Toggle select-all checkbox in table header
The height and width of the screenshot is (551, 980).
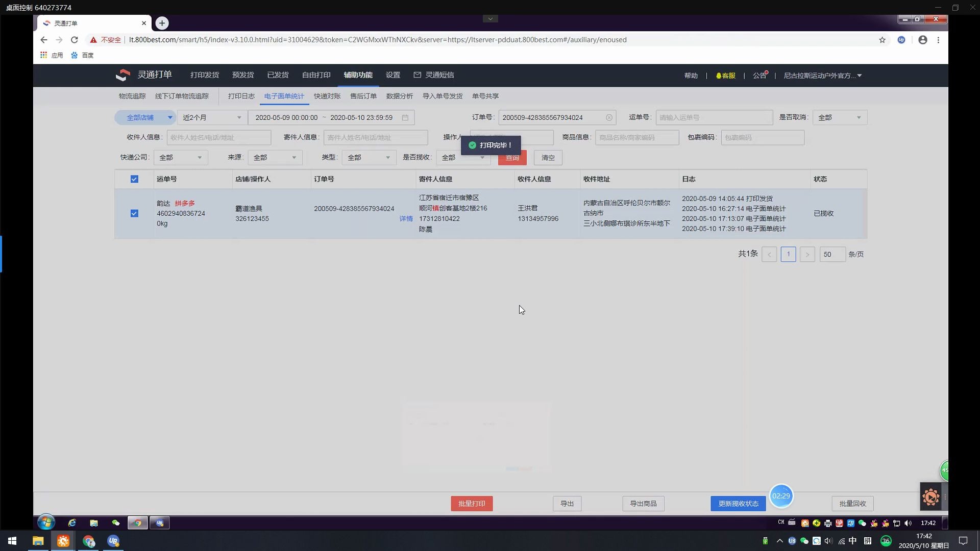(134, 179)
